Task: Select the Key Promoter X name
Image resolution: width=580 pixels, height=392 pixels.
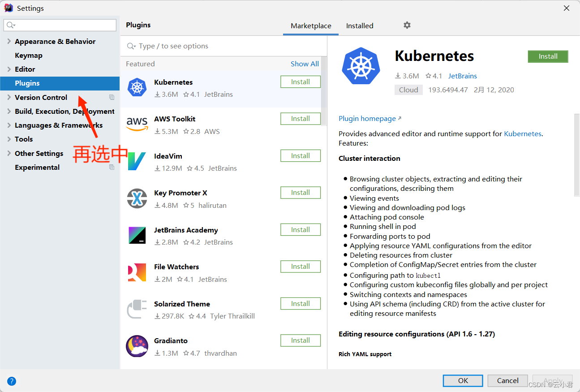Action: coord(180,193)
